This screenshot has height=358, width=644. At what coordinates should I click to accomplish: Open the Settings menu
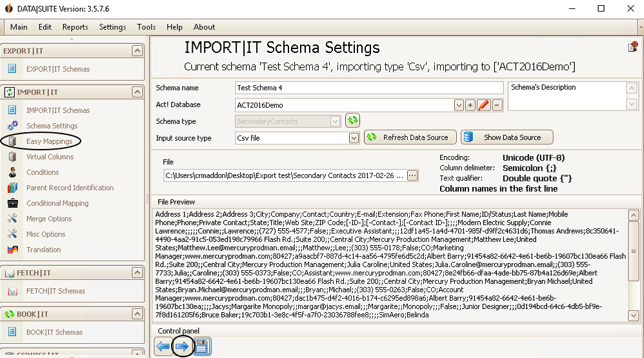pyautogui.click(x=112, y=26)
